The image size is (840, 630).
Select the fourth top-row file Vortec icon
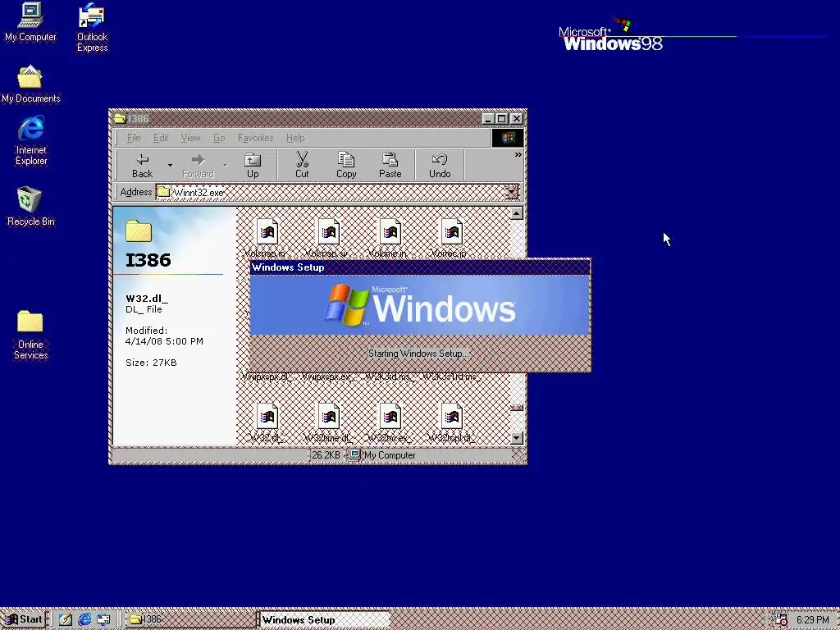pyautogui.click(x=452, y=232)
